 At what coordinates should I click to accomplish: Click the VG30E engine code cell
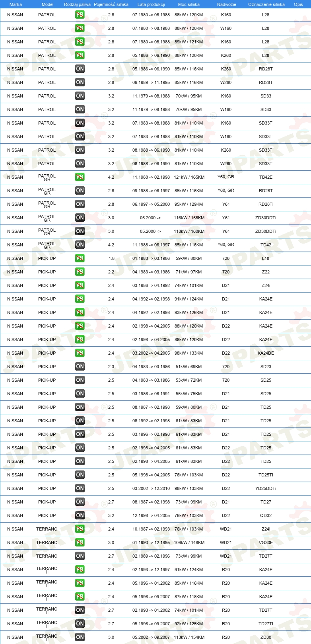pos(266,543)
